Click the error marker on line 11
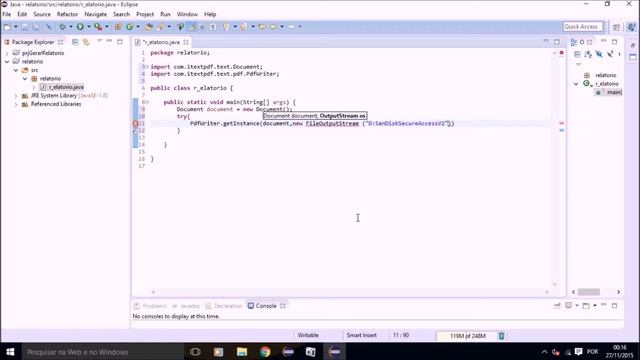640x360 pixels. 136,123
